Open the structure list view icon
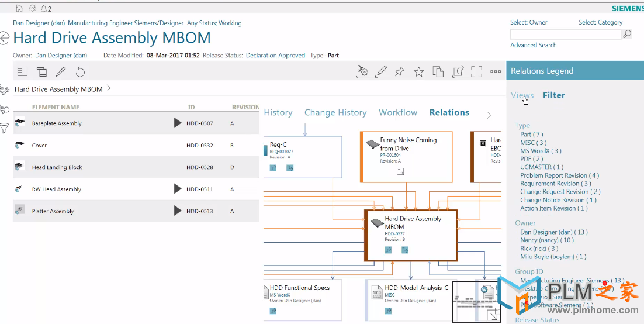The width and height of the screenshot is (644, 324). pos(41,72)
